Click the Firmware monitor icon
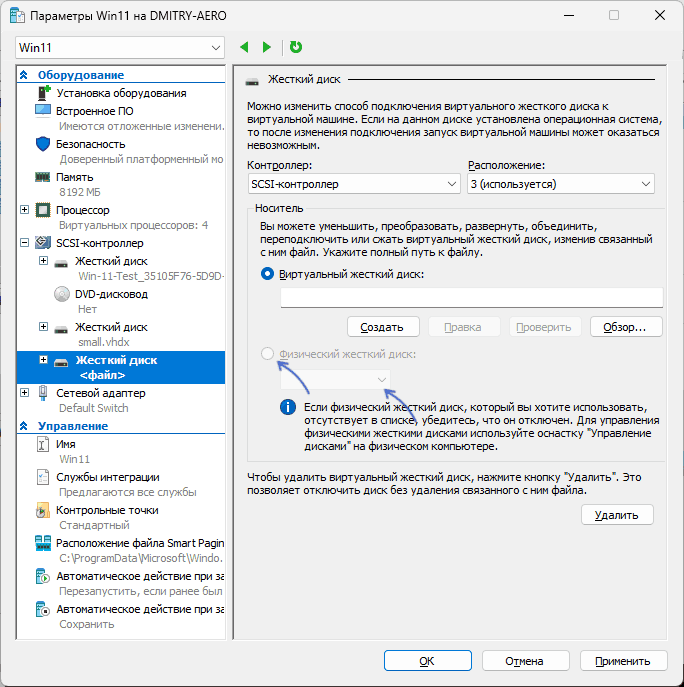Screen dimensions: 684x687 pos(43,111)
